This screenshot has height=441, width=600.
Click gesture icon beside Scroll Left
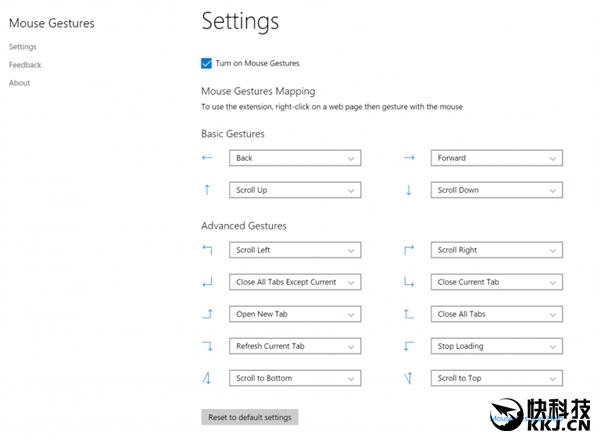point(207,250)
